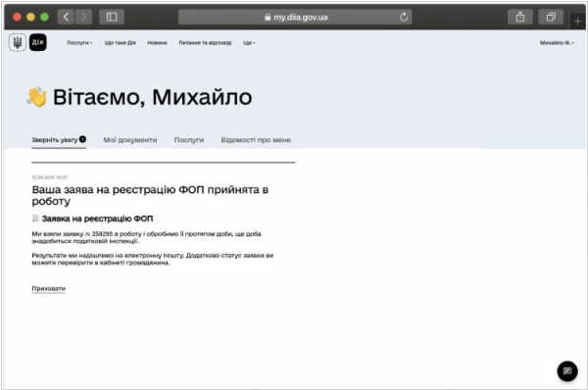588x390 pixels.
Task: Click the document icon beside Заявка на реєстрацію ФОП
Action: coord(35,219)
